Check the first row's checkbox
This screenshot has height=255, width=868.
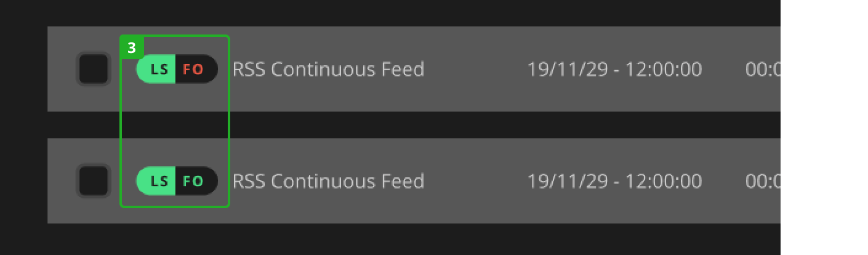(x=94, y=69)
